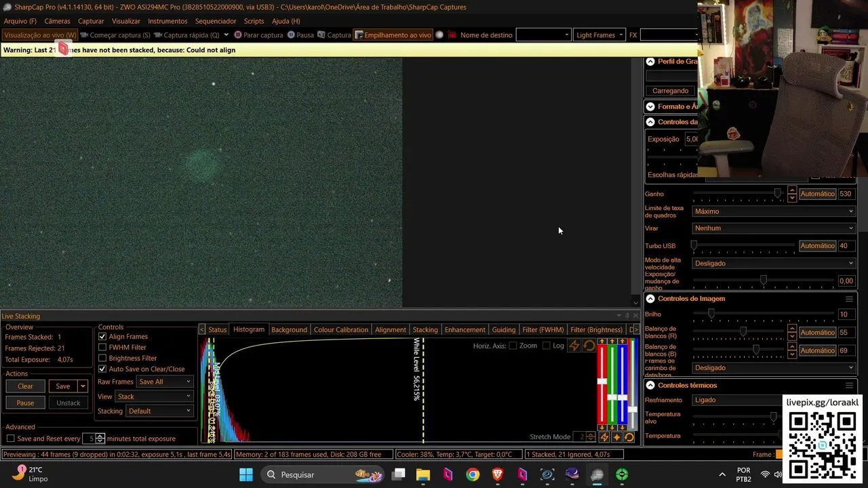The height and width of the screenshot is (488, 868).
Task: Open Virar Nenhum dropdown
Action: pos(774,228)
